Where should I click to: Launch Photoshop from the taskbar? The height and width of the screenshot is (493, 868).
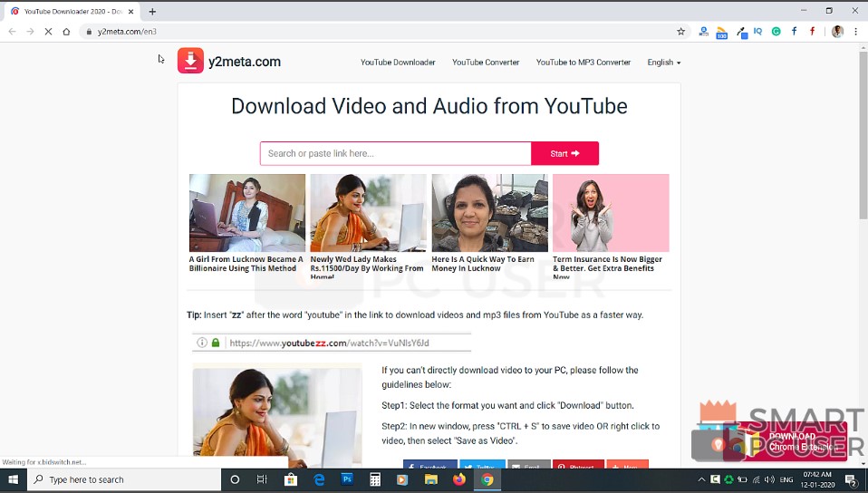pyautogui.click(x=347, y=479)
